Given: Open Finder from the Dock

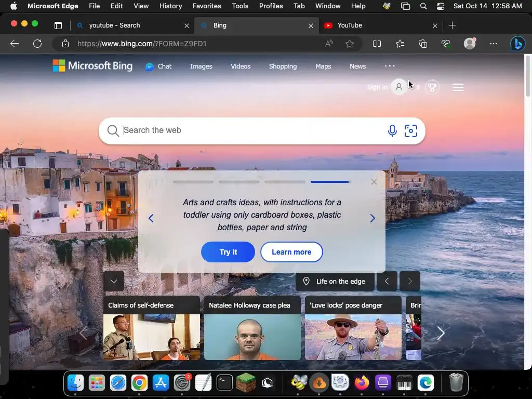Looking at the screenshot, I should coord(75,383).
